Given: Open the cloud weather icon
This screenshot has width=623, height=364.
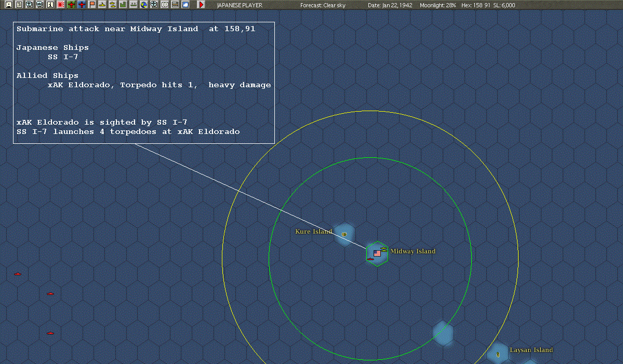Looking at the screenshot, I should [x=185, y=5].
